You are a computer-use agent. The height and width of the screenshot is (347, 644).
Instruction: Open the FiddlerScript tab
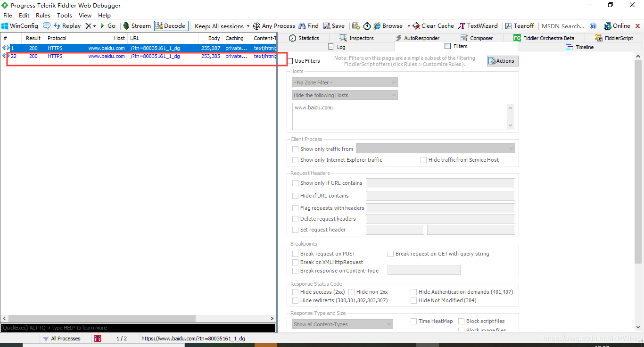(614, 38)
